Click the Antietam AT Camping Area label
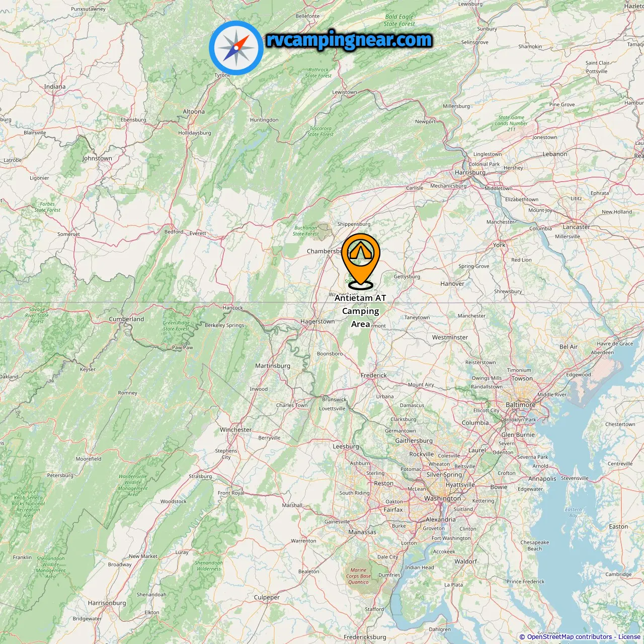 360,311
